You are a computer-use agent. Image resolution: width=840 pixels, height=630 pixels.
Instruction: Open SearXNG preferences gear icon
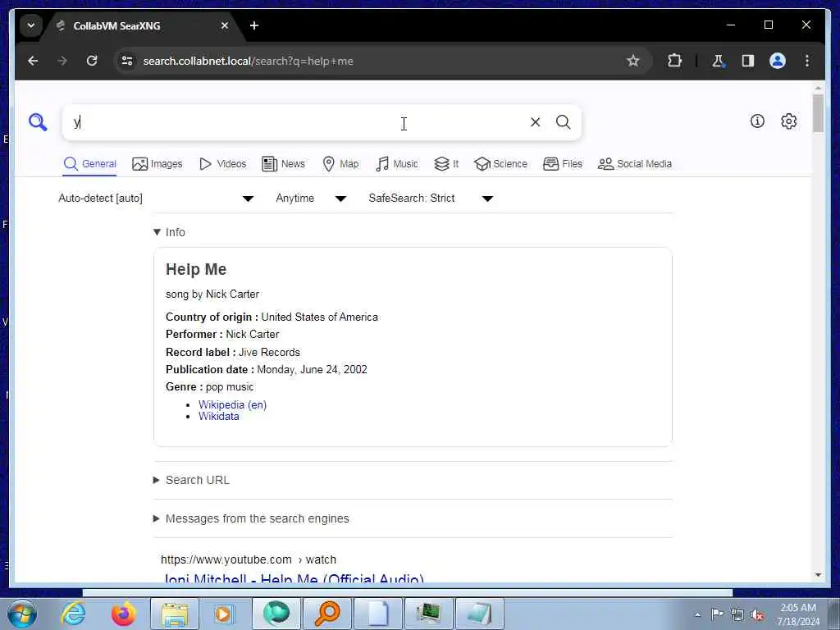(788, 121)
